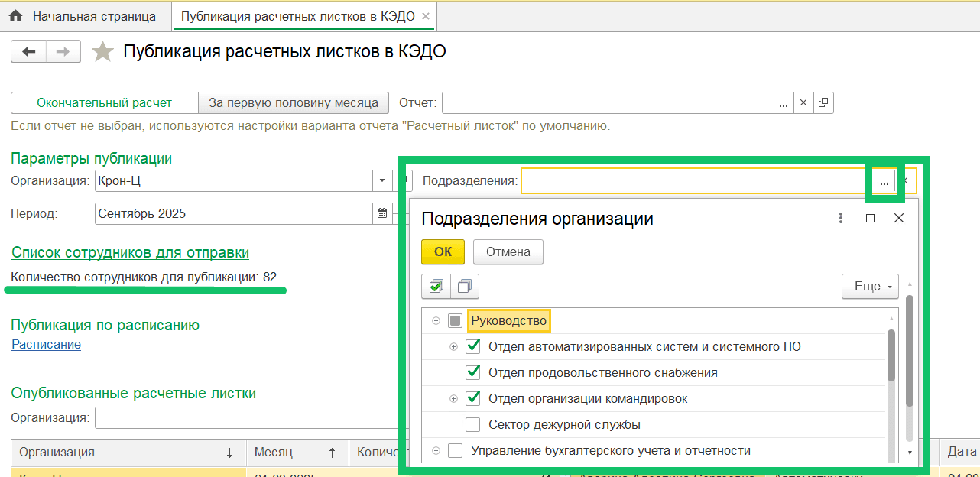Uncheck Отдел продовольственного снабжения

click(x=473, y=373)
